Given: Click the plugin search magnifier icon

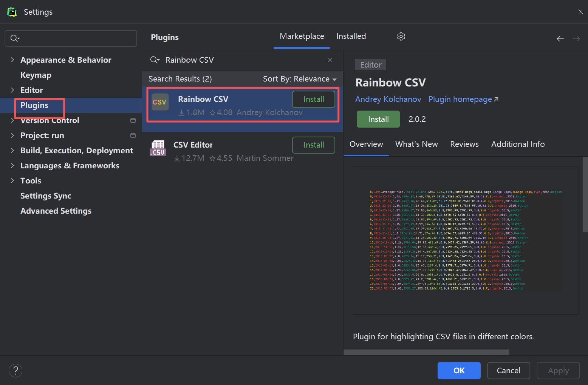Looking at the screenshot, I should pyautogui.click(x=155, y=60).
